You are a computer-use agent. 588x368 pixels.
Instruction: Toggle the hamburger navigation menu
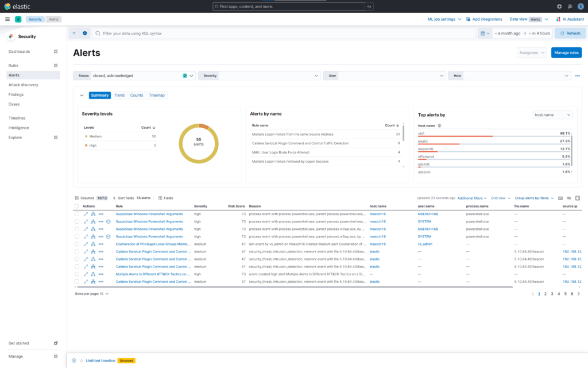point(7,19)
